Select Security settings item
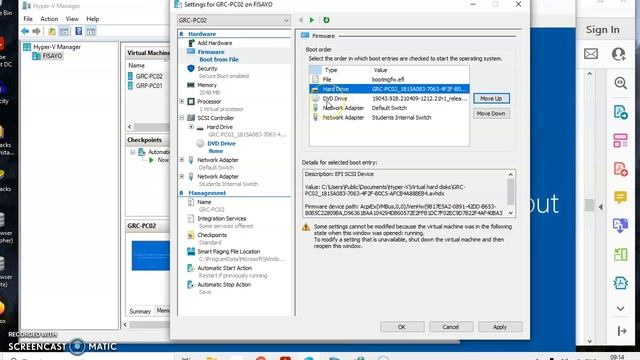 click(207, 69)
